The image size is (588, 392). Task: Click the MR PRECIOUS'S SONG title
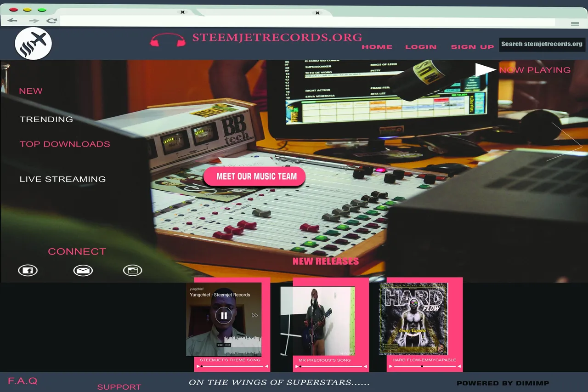click(x=325, y=360)
